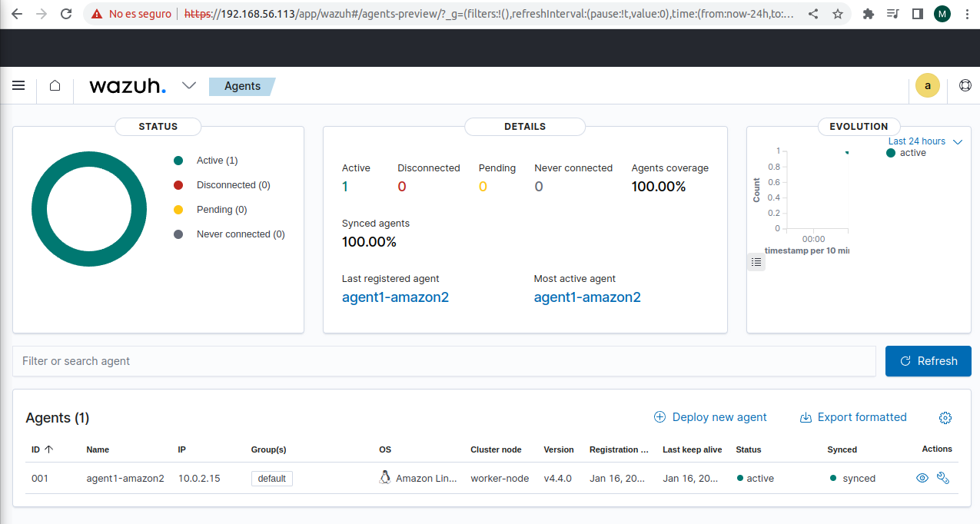Toggle the active series in evolution legend
980x524 pixels.
pos(907,153)
